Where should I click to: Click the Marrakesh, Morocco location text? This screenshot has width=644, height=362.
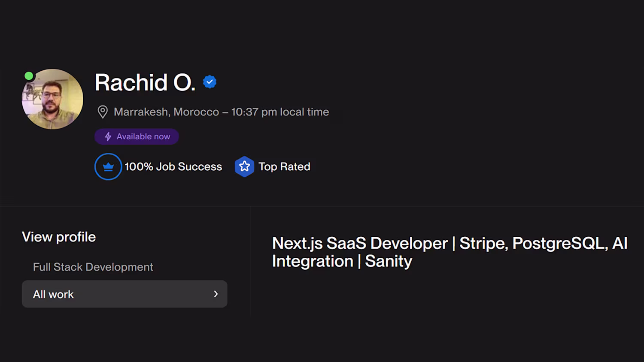[x=166, y=112]
